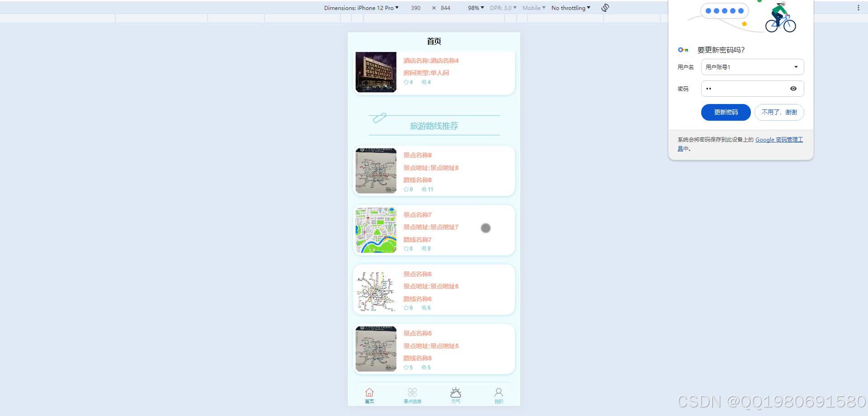Click the text 路线名称8
The width and height of the screenshot is (868, 416).
[417, 180]
